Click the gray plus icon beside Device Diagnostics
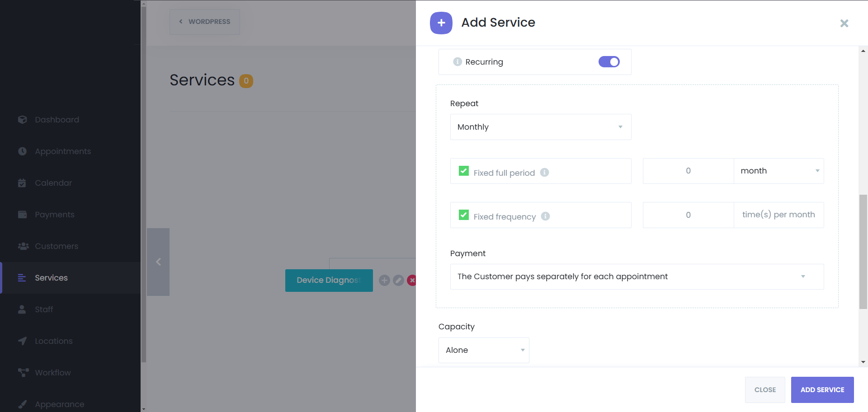This screenshot has width=868, height=412. (x=384, y=281)
